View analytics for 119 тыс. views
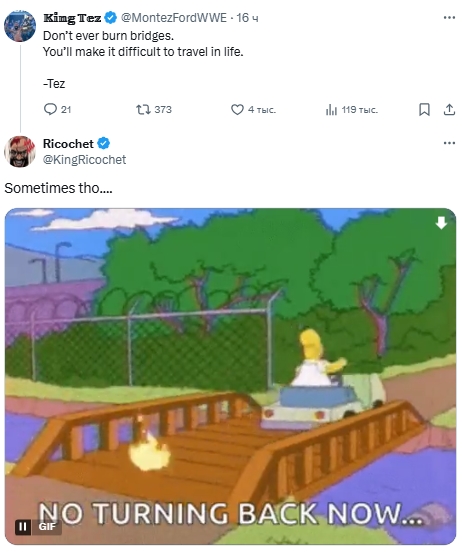Screen dimensions: 462x552 point(351,110)
